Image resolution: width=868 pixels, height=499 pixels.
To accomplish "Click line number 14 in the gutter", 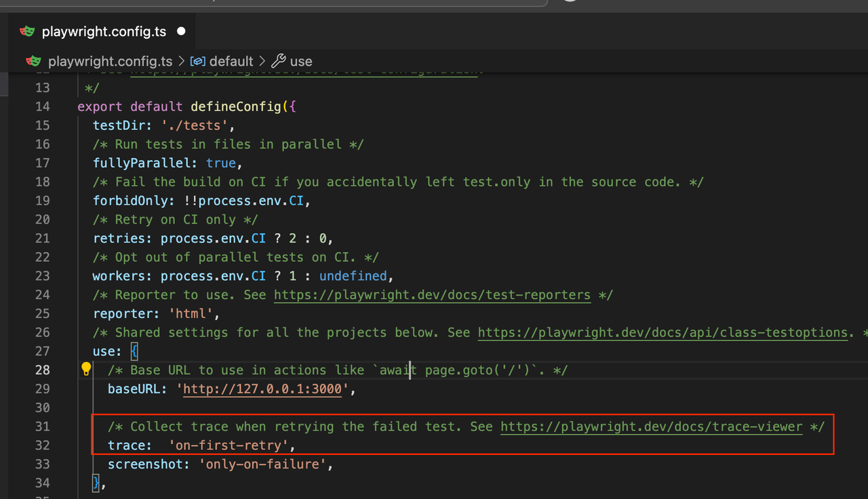I will click(42, 106).
